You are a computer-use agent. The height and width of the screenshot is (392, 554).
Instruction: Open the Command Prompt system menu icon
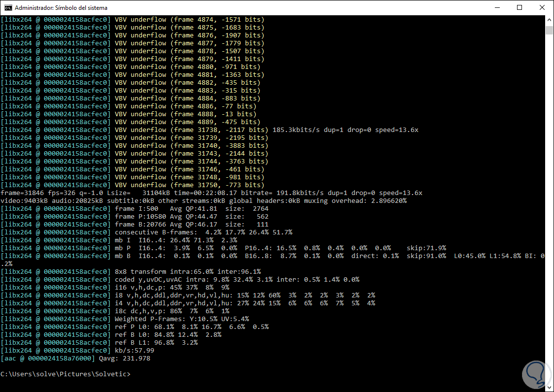coord(8,8)
